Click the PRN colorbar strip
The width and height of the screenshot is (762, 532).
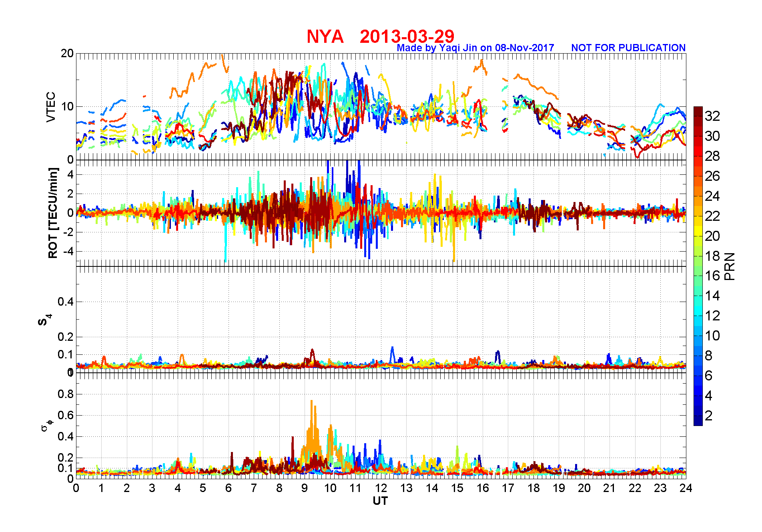point(698,266)
